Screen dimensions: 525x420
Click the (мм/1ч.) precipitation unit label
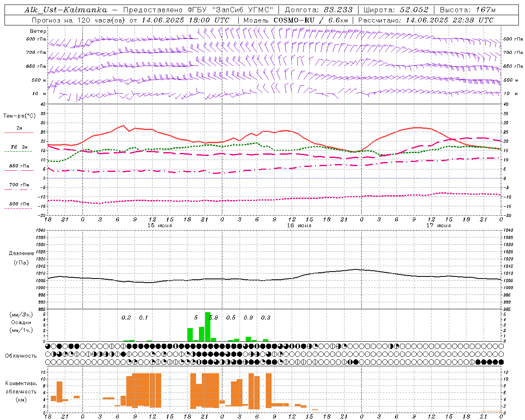coord(21,330)
